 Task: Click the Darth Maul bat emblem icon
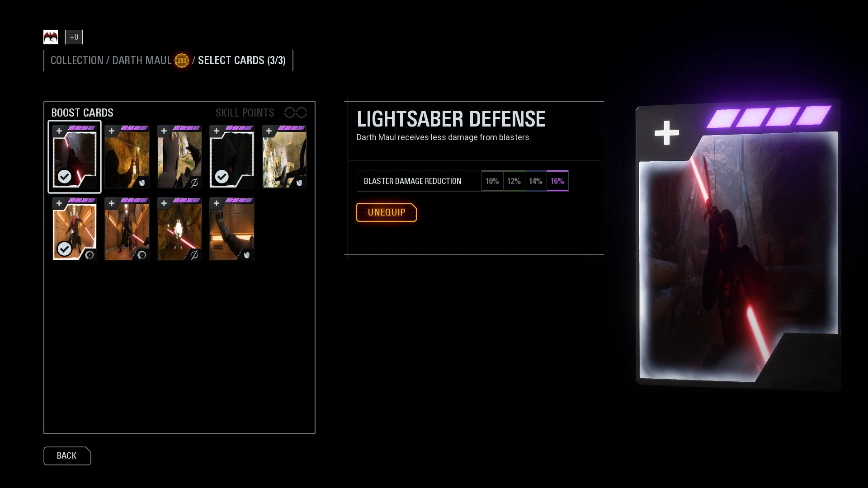click(x=51, y=37)
